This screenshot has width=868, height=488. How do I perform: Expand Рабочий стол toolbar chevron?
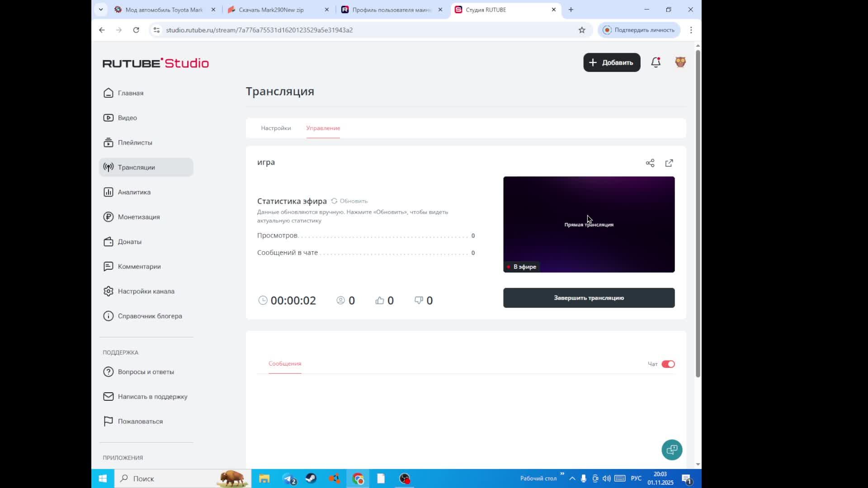coord(562,474)
